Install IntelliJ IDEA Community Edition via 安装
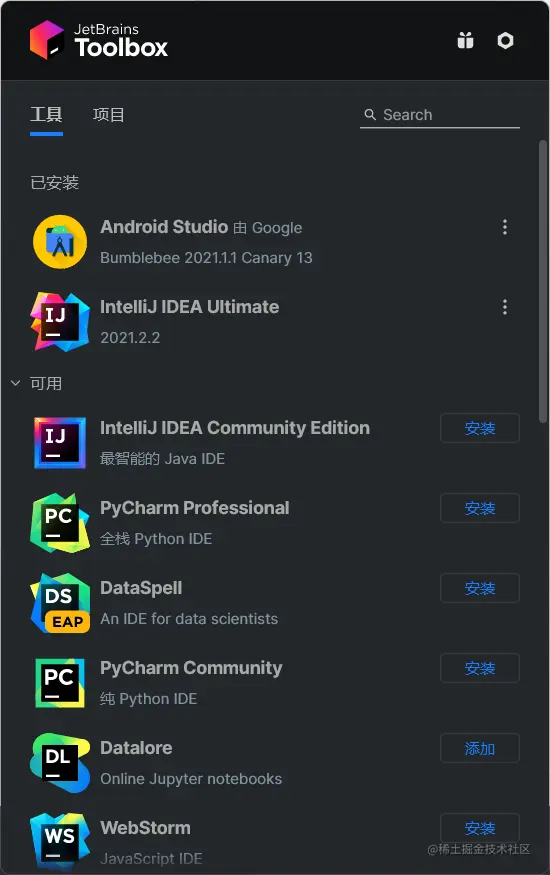Screen dimensions: 550x875 [x=480, y=428]
